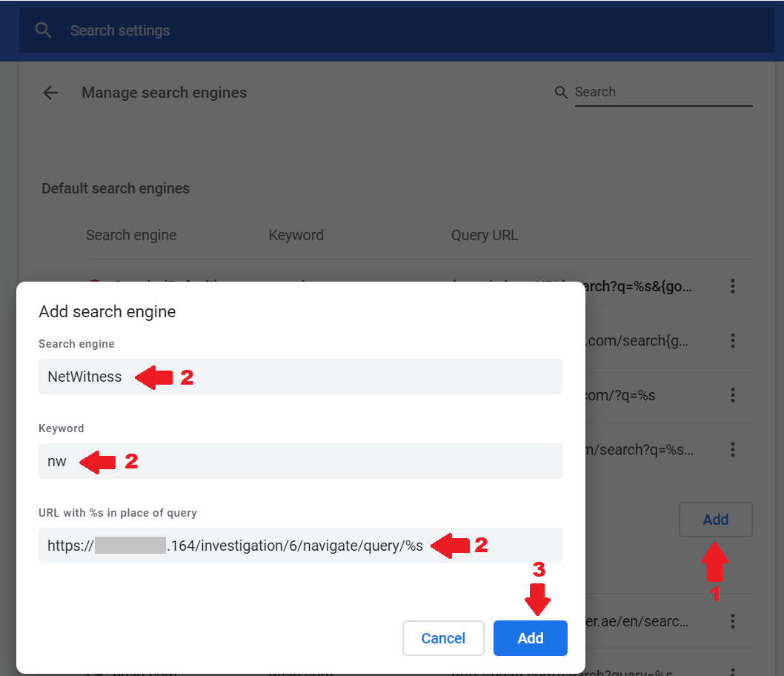Viewport: 784px width, 676px height.
Task: Click the 'URL with %s in place of query' label
Action: 118,513
